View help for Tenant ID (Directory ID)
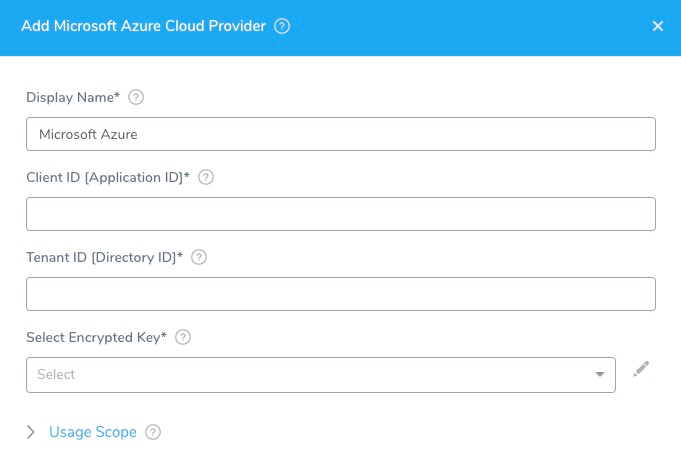This screenshot has width=681, height=471. coord(199,257)
